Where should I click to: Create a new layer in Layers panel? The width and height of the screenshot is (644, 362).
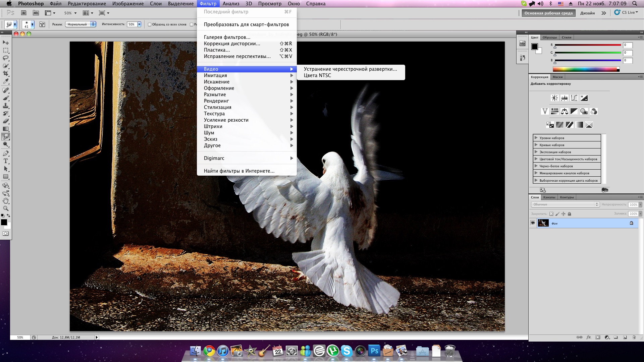[625, 337]
